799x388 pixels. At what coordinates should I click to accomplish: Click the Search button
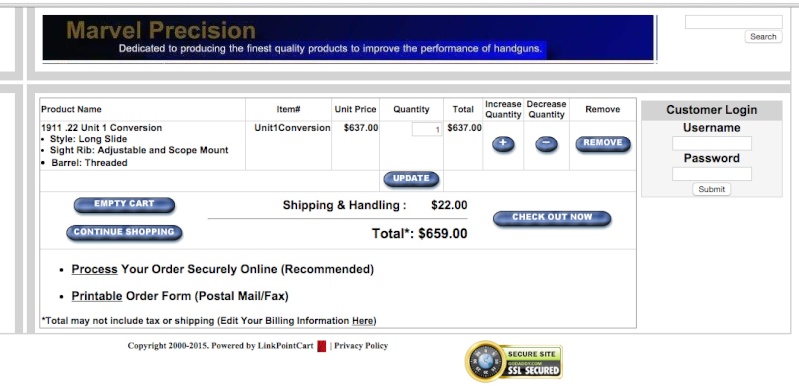pyautogui.click(x=763, y=37)
